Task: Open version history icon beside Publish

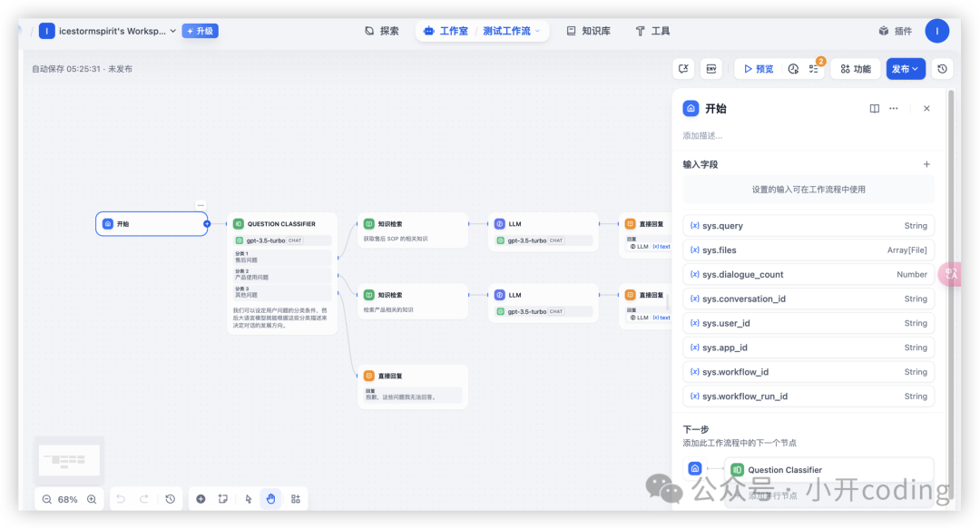Action: (x=943, y=69)
